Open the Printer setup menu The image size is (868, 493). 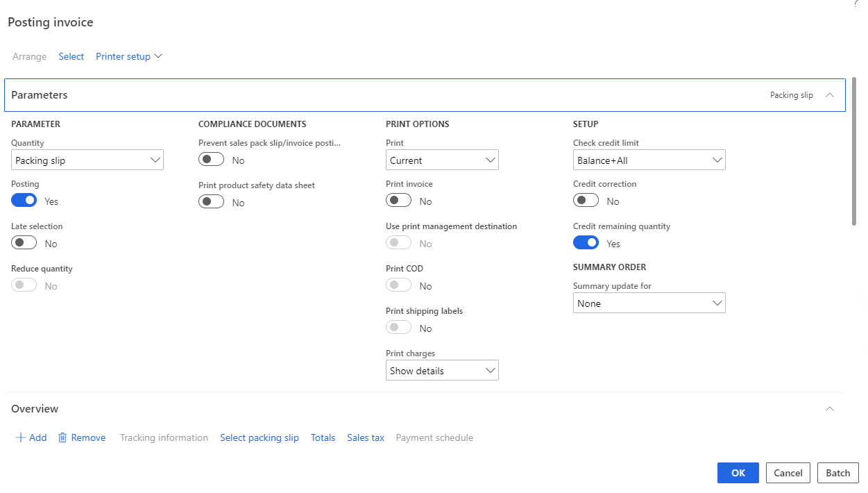tap(129, 56)
